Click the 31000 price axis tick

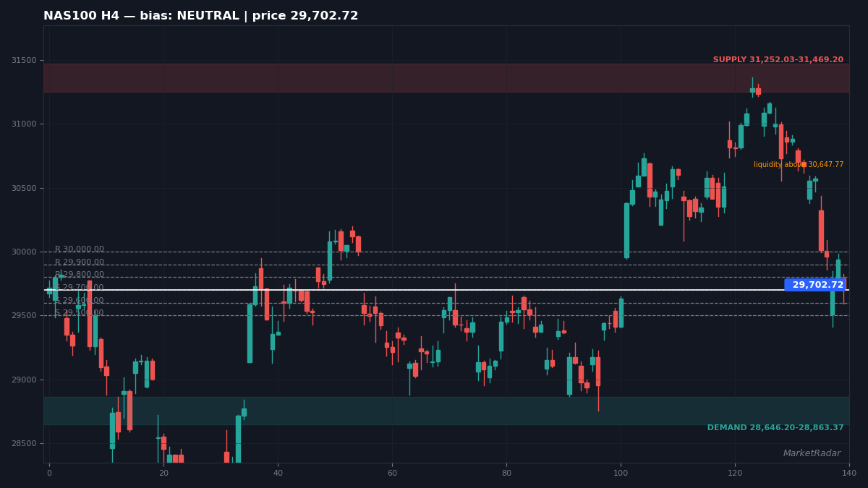(24, 124)
